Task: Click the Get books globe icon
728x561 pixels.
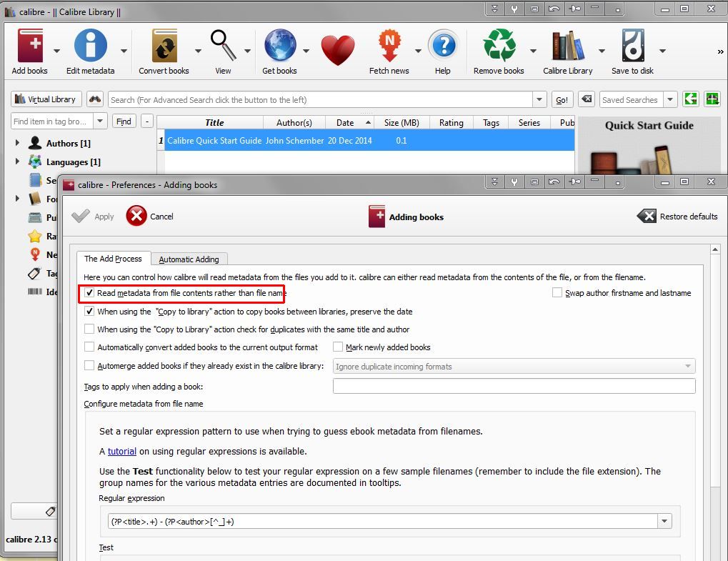Action: pos(280,46)
